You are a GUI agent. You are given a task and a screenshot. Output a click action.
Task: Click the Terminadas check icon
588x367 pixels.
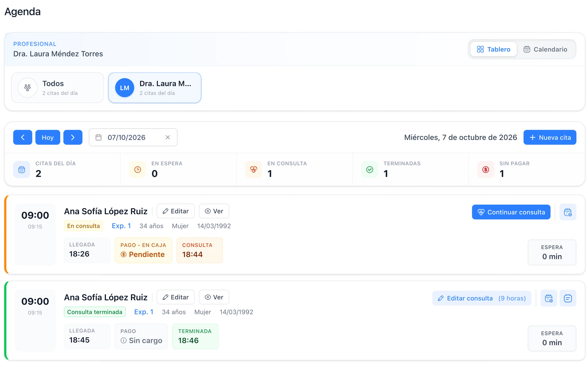tap(370, 169)
